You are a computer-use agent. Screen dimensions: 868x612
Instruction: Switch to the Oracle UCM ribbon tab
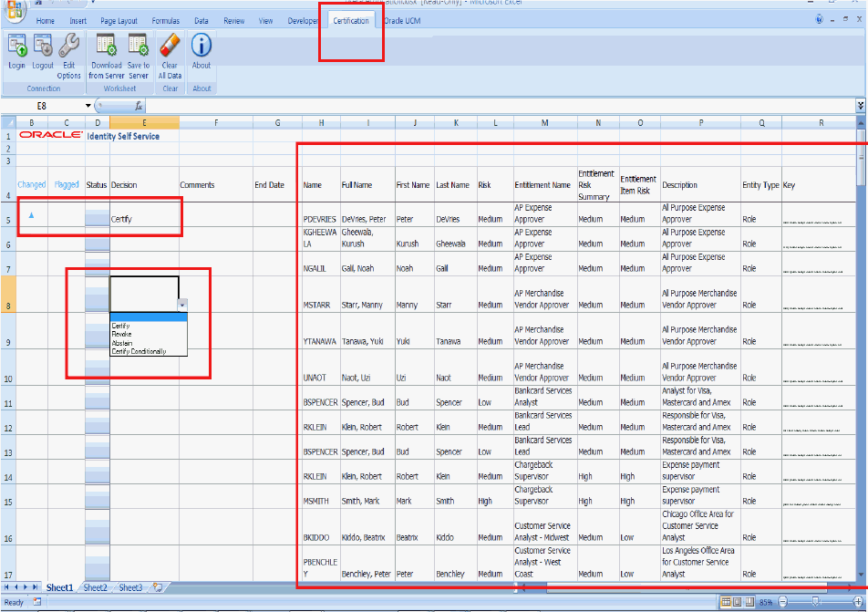pos(402,20)
